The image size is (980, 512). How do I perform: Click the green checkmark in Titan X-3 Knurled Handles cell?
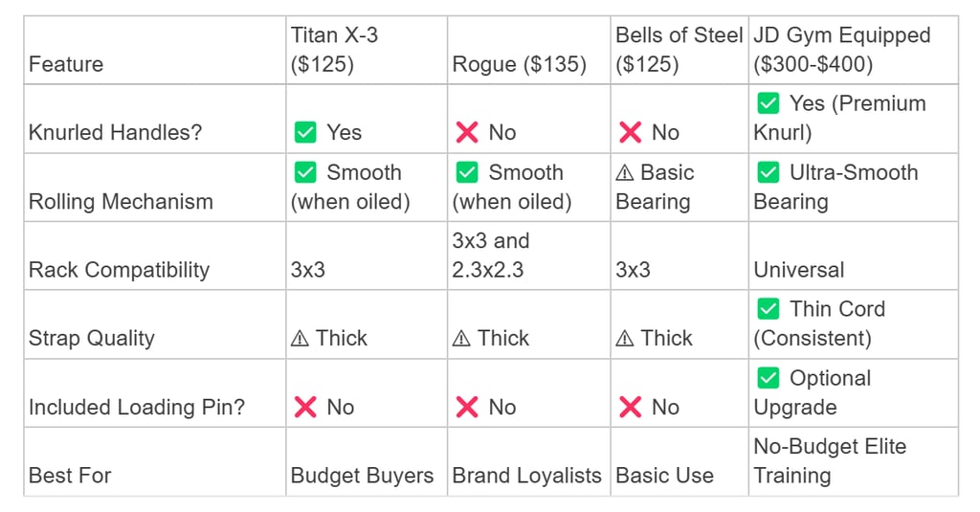tap(305, 133)
